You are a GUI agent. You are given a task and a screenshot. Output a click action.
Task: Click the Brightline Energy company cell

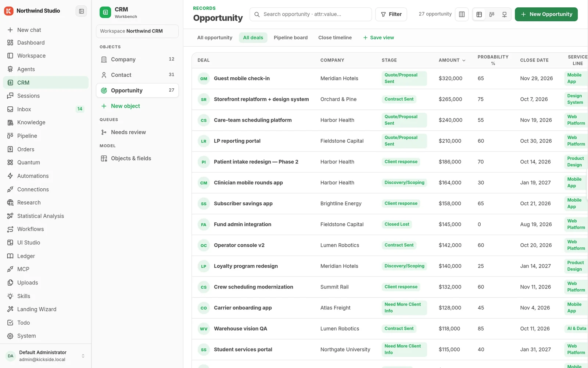[x=341, y=204]
